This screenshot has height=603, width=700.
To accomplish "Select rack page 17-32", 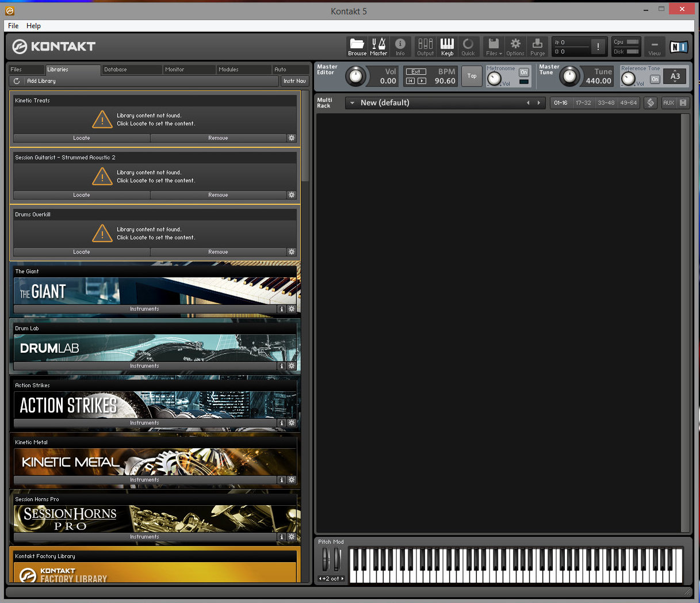I will [x=583, y=103].
